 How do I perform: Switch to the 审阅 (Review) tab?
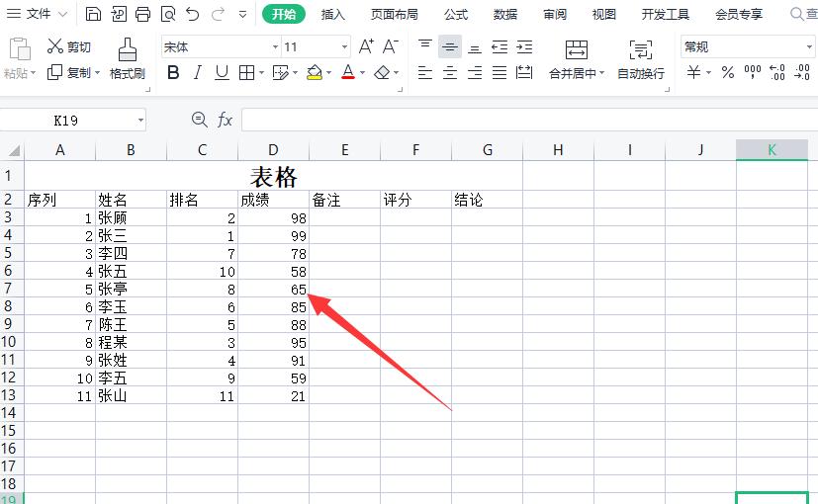tap(555, 15)
